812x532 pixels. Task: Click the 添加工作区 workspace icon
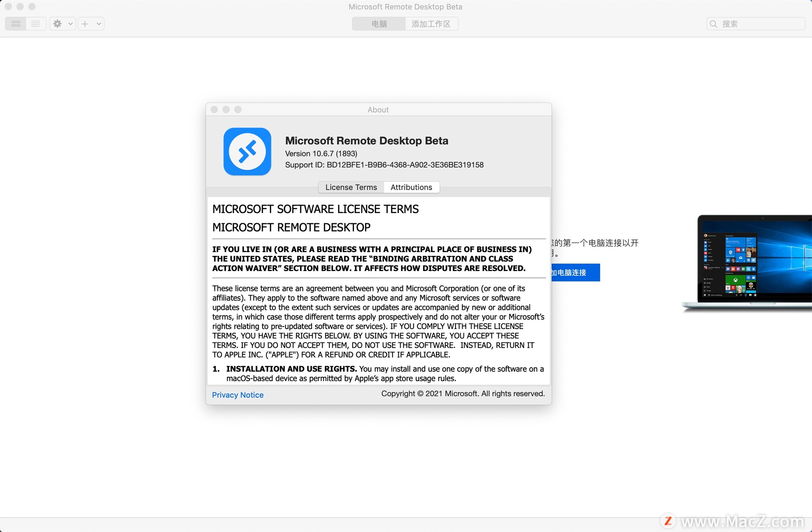(431, 24)
